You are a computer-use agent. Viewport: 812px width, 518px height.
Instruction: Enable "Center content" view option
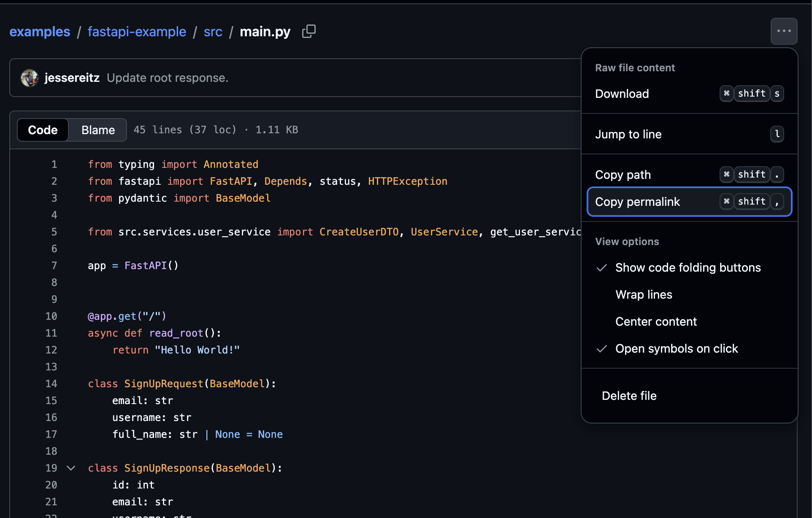point(656,321)
